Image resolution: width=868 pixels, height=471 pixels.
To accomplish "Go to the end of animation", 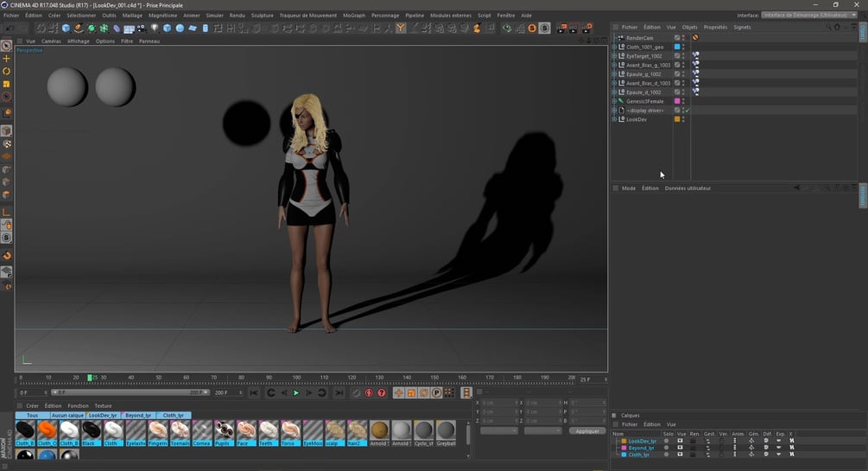I will (x=339, y=393).
